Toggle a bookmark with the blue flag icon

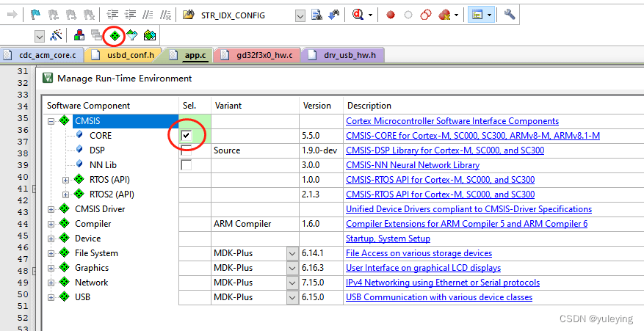pyautogui.click(x=36, y=15)
